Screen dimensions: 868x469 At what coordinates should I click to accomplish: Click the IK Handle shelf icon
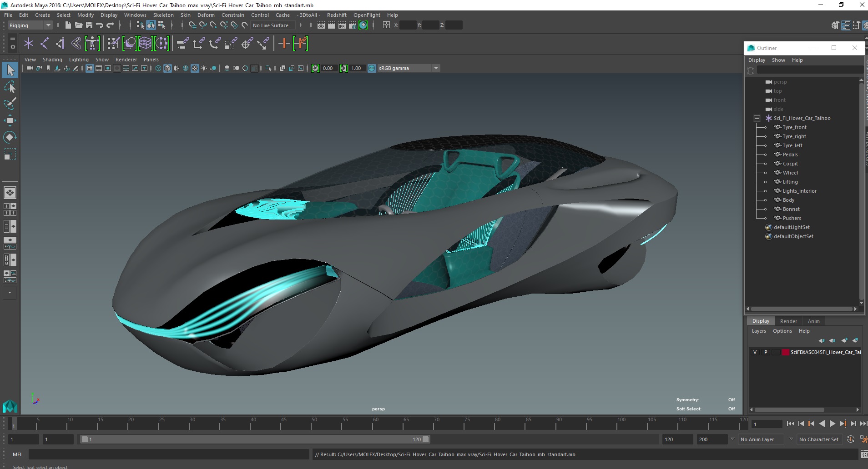point(61,44)
